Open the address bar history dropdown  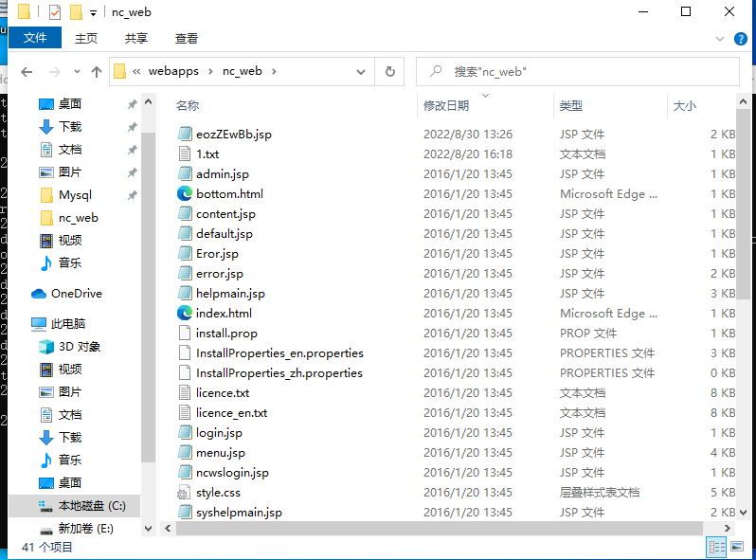[361, 72]
